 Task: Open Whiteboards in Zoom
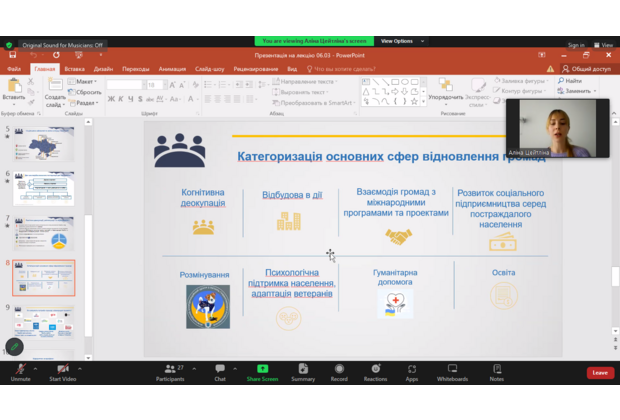click(x=452, y=370)
